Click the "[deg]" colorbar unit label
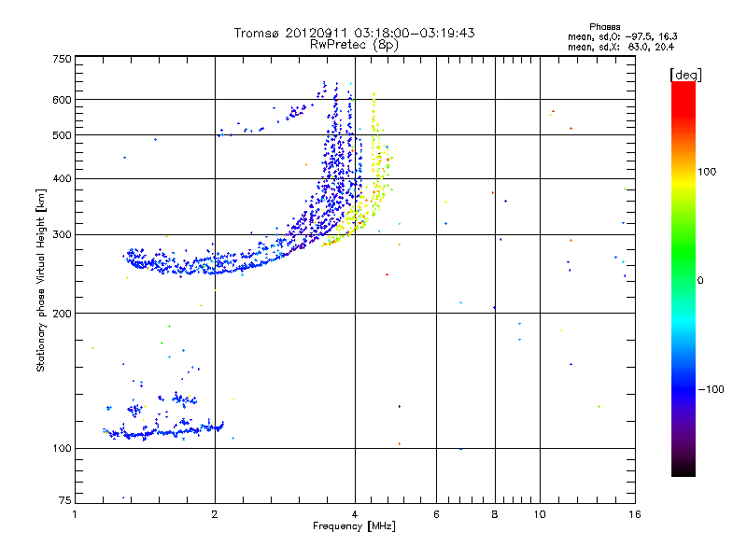The image size is (747, 560). click(685, 75)
